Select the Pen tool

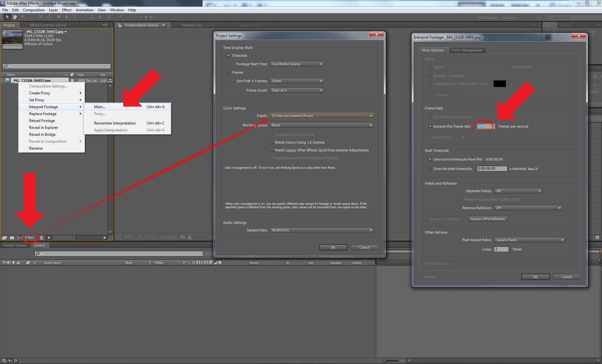coord(66,17)
